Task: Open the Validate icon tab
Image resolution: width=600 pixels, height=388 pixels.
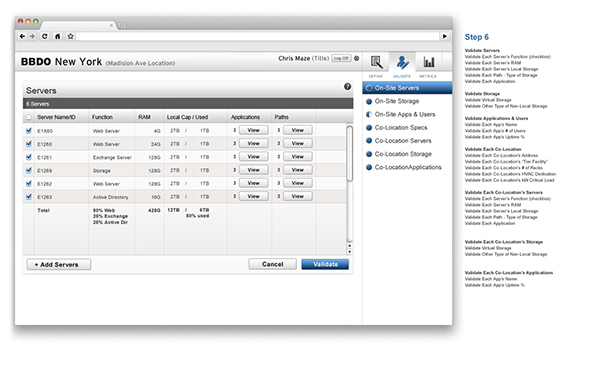Action: tap(402, 62)
